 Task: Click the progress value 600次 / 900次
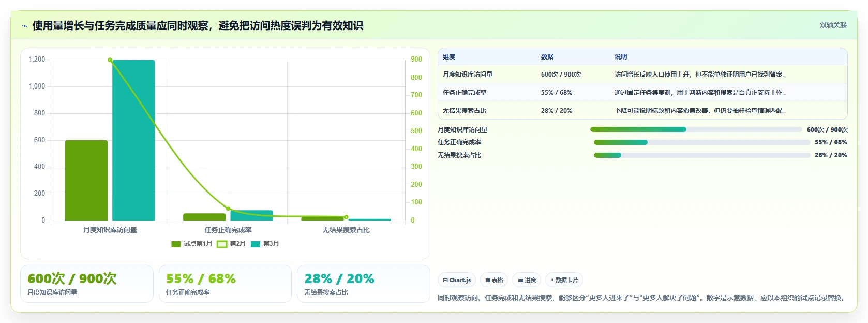tap(827, 130)
